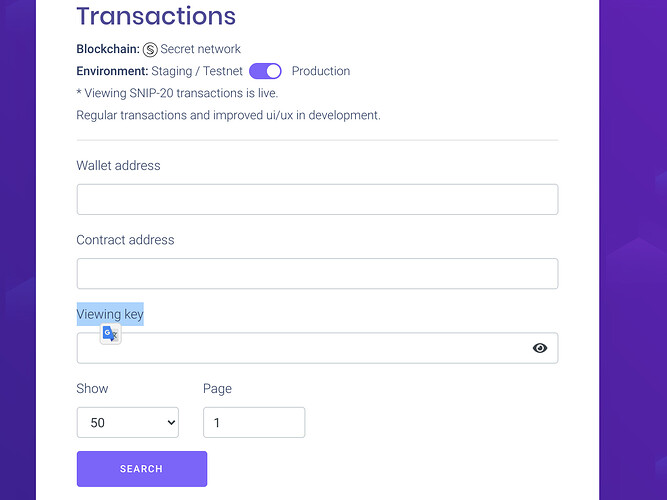Click the Contract address label
The image size is (667, 500).
point(125,240)
